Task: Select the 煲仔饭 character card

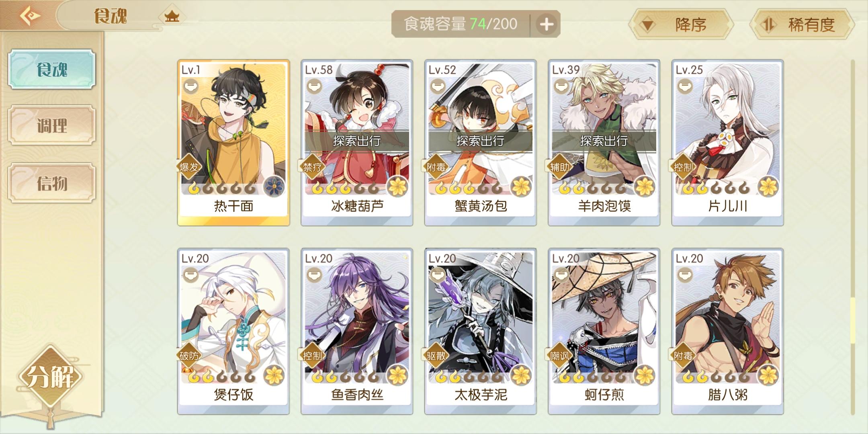Action: click(233, 331)
